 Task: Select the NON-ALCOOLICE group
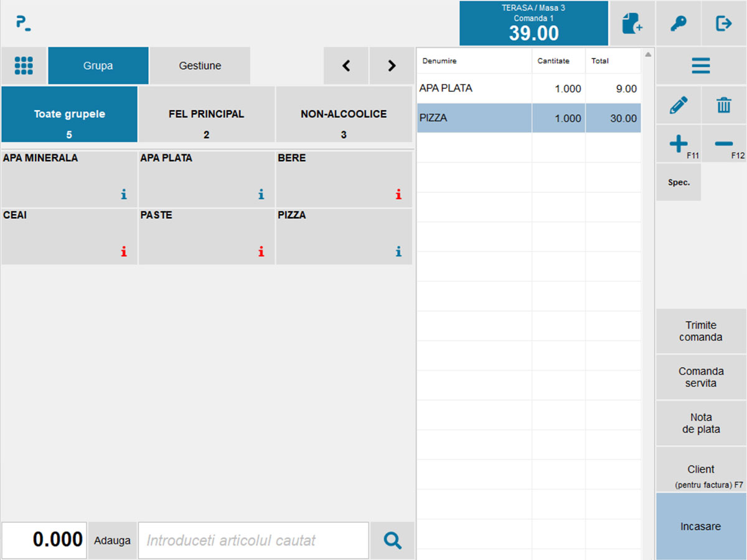(344, 114)
